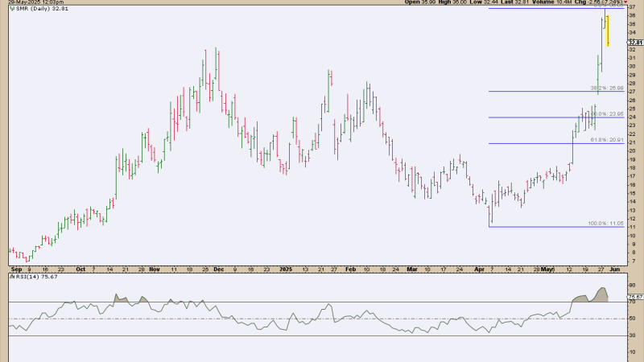This screenshot has width=644, height=362.
Task: Click the 20 price axis label
Action: click(x=632, y=150)
